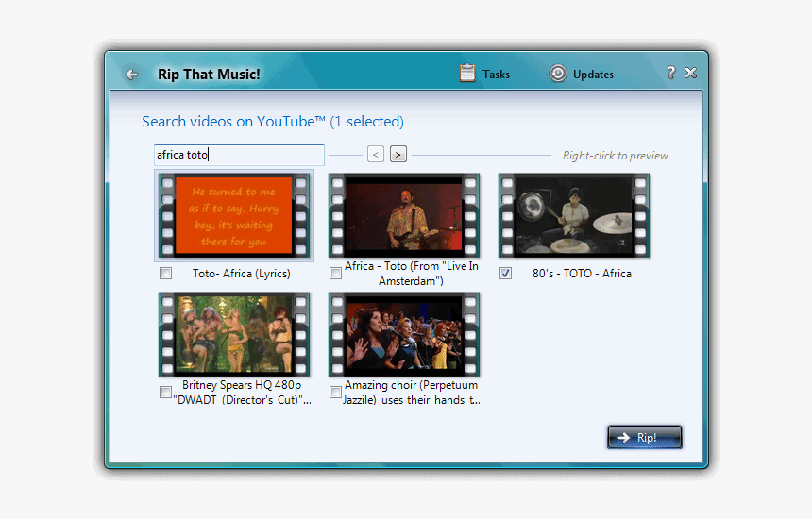
Task: Select the Live In Amsterdam video thumbnail
Action: (404, 215)
